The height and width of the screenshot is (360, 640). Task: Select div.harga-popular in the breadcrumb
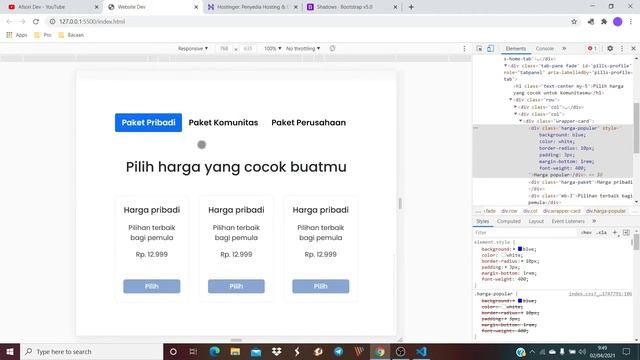click(606, 211)
